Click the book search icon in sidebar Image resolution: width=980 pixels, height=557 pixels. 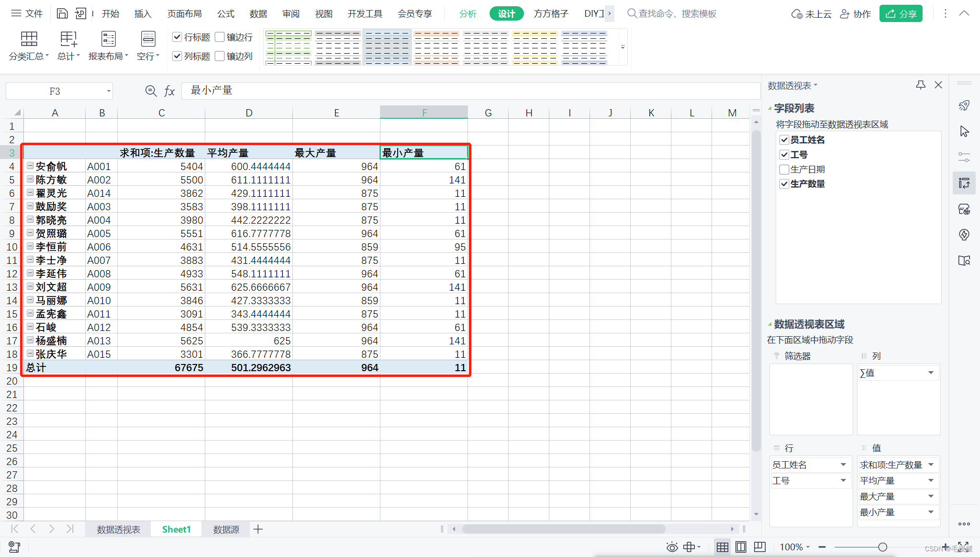964,261
